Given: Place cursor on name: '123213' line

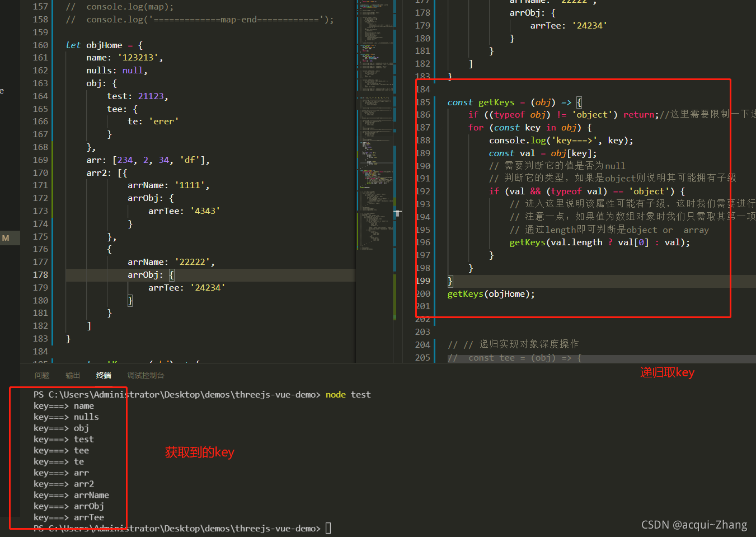Looking at the screenshot, I should point(125,58).
